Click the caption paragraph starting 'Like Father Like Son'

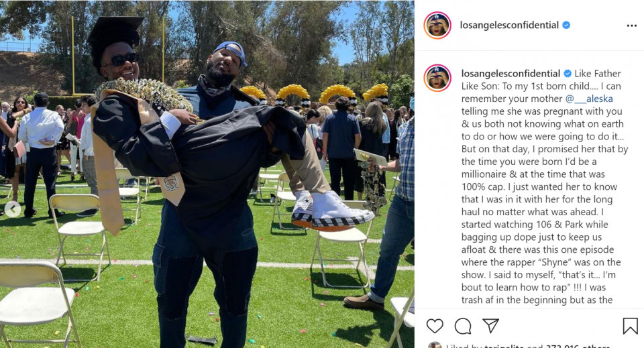click(544, 186)
